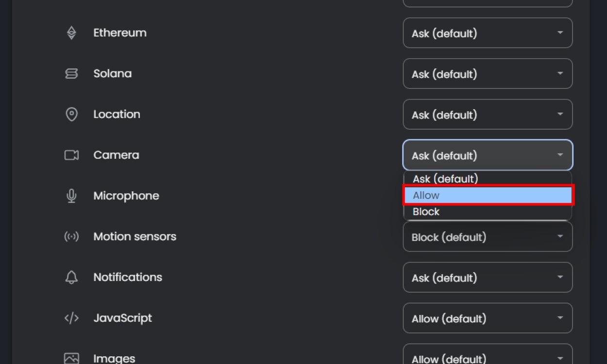Select Allow in the Camera menu
This screenshot has height=364, width=607.
(x=488, y=195)
